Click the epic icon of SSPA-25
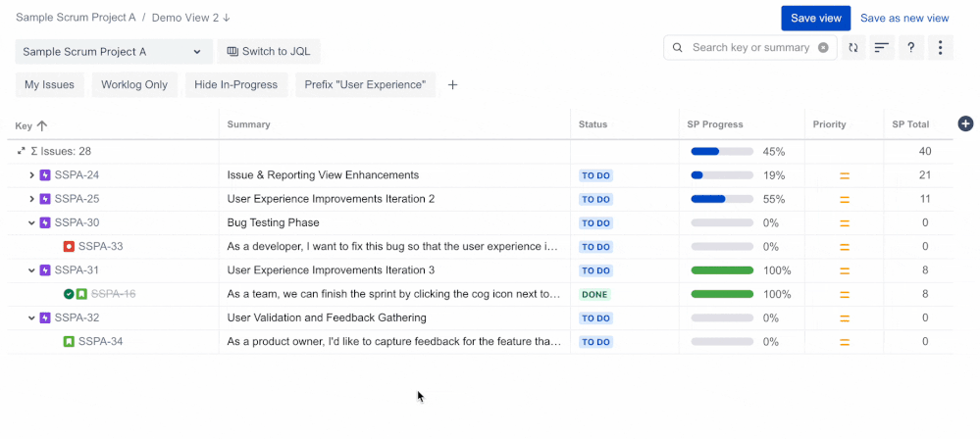The height and width of the screenshot is (439, 980). coord(45,199)
